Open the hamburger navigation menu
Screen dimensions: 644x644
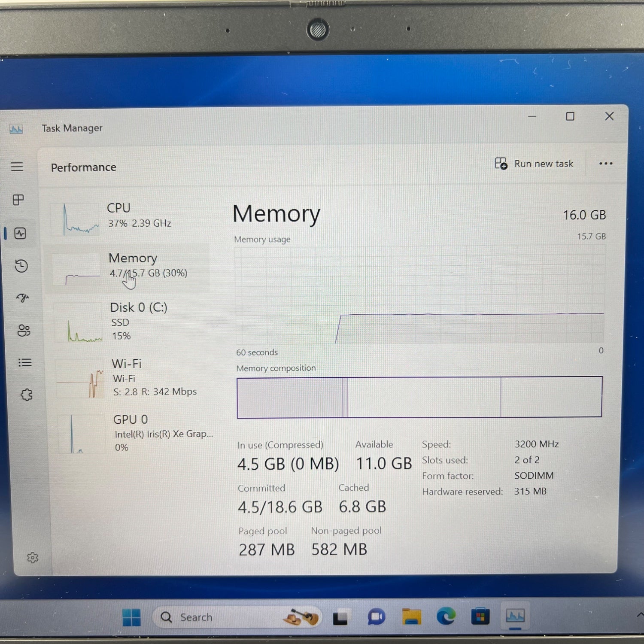coord(17,167)
